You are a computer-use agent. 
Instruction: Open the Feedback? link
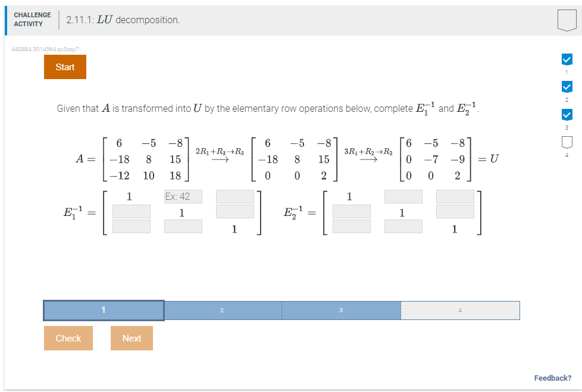tap(553, 378)
